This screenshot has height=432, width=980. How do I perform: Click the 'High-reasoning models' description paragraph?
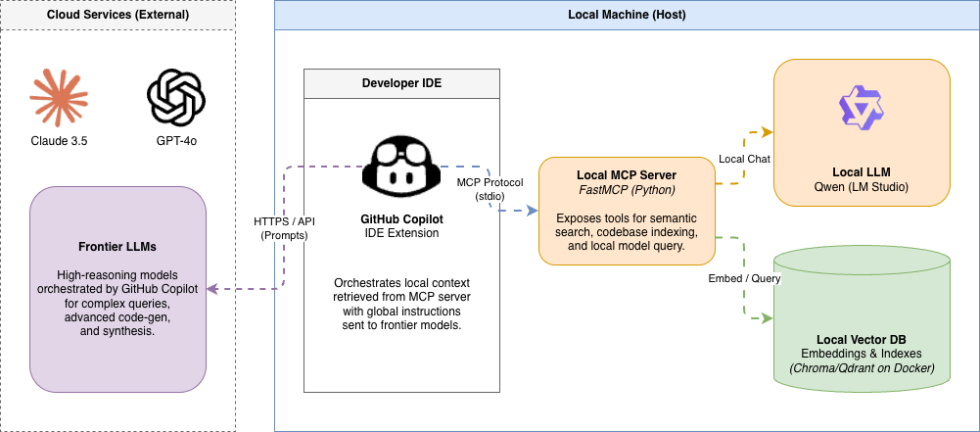[118, 304]
